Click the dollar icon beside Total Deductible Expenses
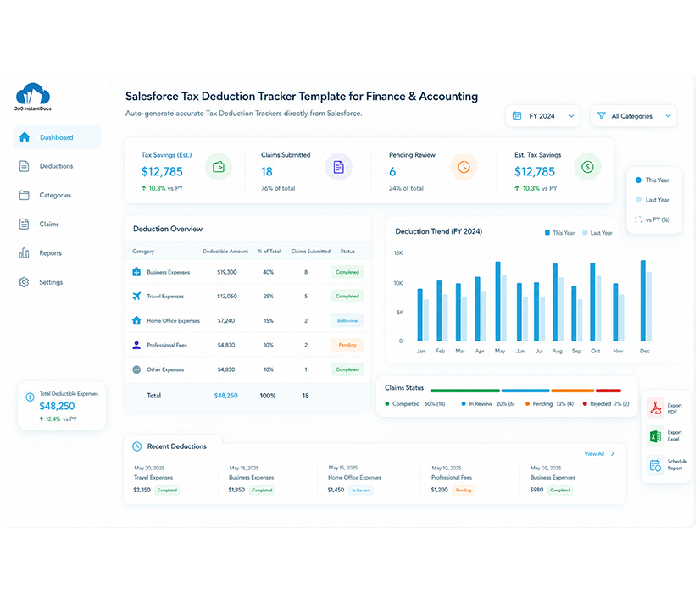Screen dimensions: 700x599 tap(30, 397)
